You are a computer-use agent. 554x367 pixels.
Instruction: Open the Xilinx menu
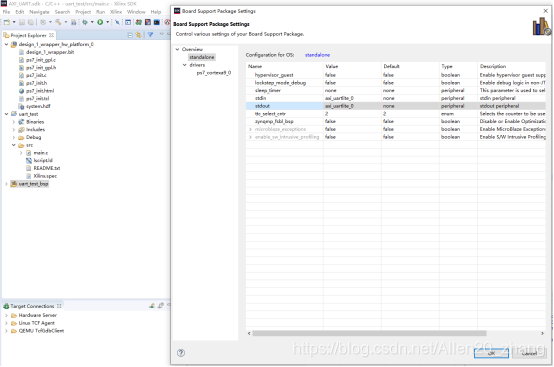tap(116, 12)
